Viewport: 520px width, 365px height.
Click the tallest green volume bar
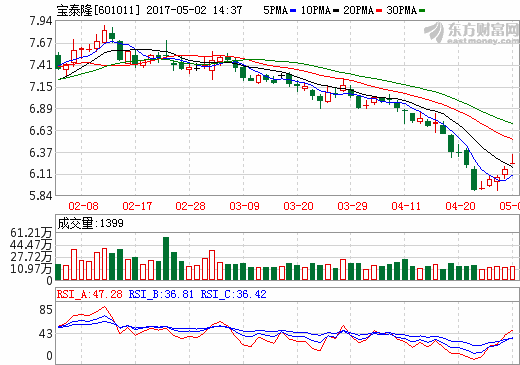pos(166,258)
